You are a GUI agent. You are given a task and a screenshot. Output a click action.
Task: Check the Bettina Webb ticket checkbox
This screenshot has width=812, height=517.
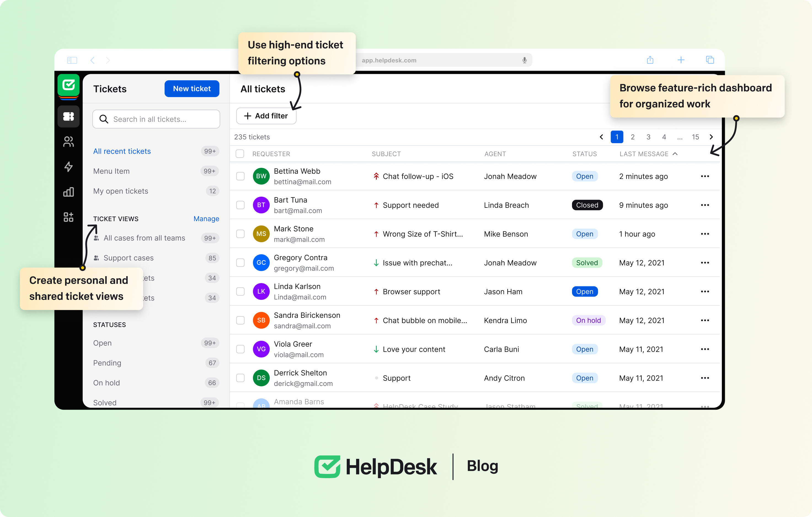pos(240,176)
